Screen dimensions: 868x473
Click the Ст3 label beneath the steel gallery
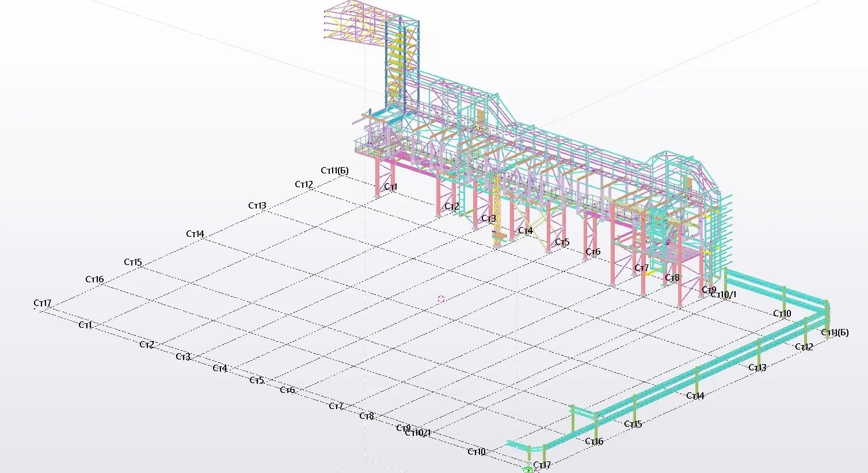tap(489, 218)
